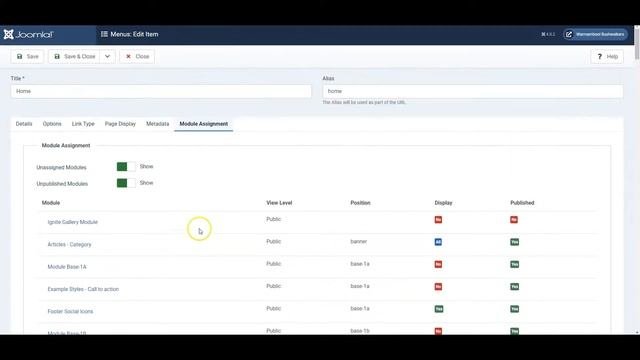Click Display badge for Ignite Gallery Module
The width and height of the screenshot is (640, 360).
coord(438,220)
